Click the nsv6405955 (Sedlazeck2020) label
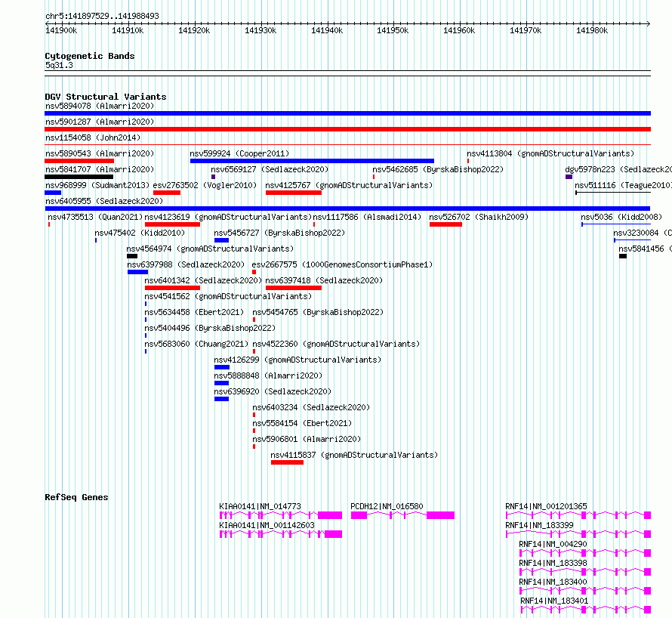 tap(104, 201)
